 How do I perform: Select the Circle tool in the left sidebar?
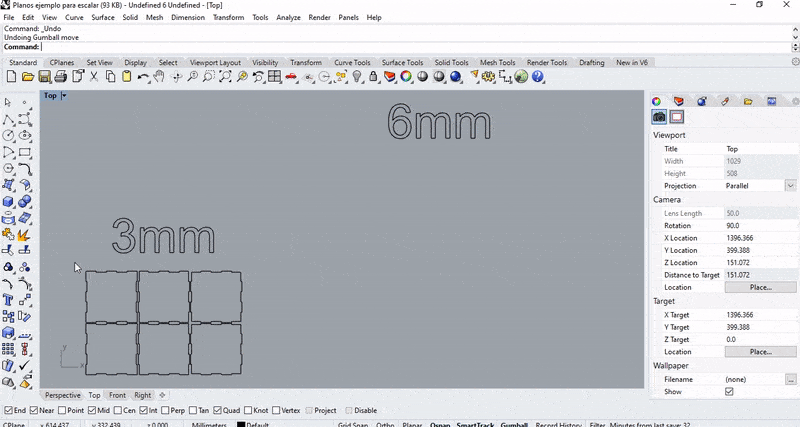pyautogui.click(x=8, y=136)
